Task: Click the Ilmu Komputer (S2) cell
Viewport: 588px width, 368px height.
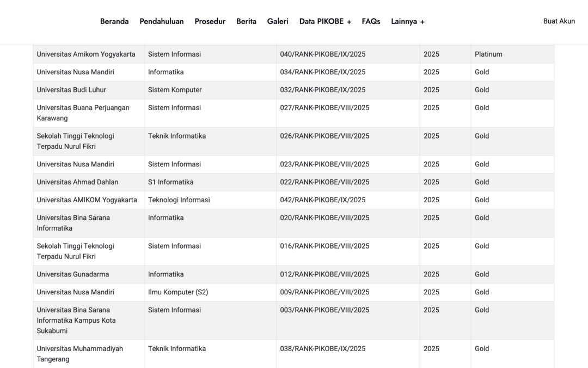Action: click(x=177, y=292)
